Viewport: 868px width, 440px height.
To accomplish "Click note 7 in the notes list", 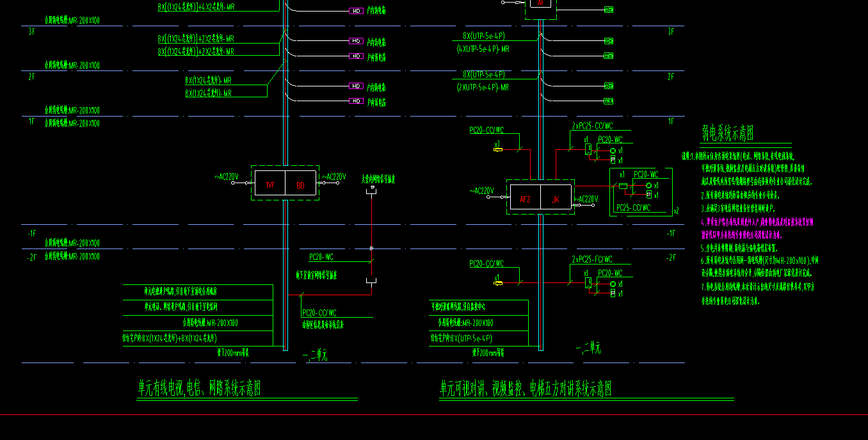I will coord(759,293).
